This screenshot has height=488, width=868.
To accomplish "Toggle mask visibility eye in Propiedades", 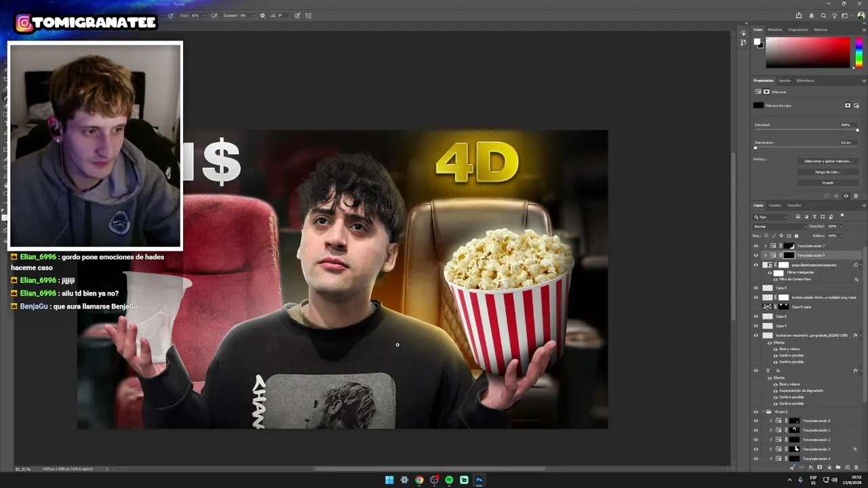I will point(846,196).
